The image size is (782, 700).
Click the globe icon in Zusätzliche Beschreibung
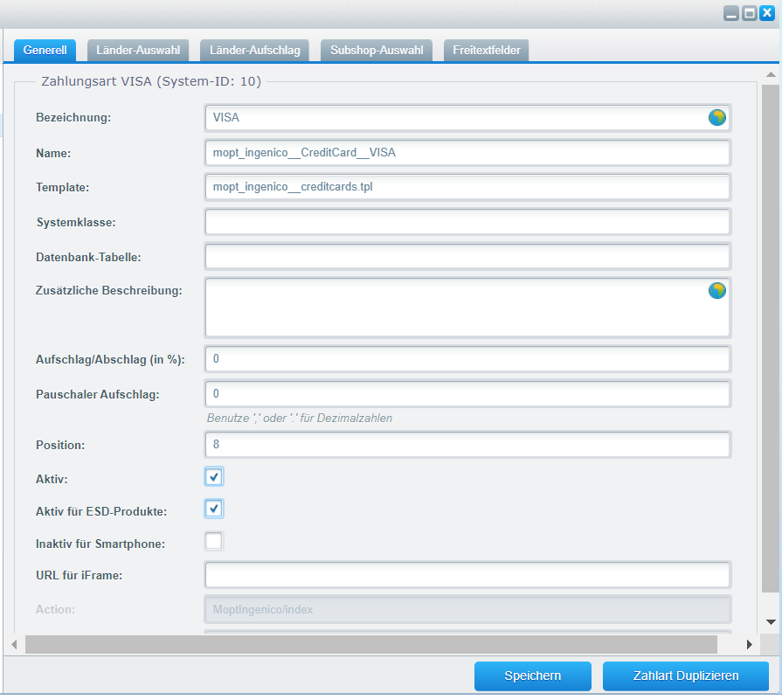(x=717, y=290)
